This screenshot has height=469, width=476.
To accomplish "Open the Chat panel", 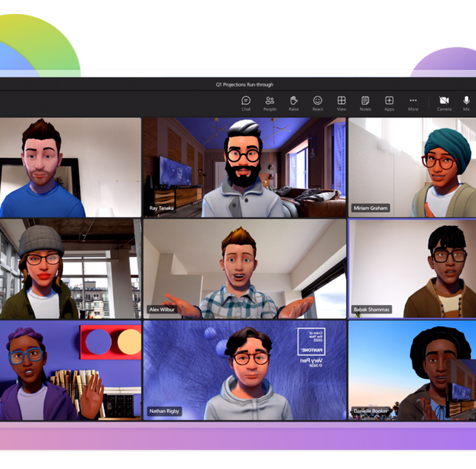I will pos(246,103).
